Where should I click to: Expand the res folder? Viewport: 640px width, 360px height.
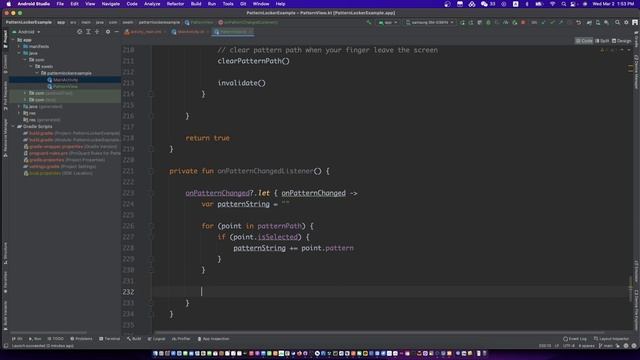[19, 113]
